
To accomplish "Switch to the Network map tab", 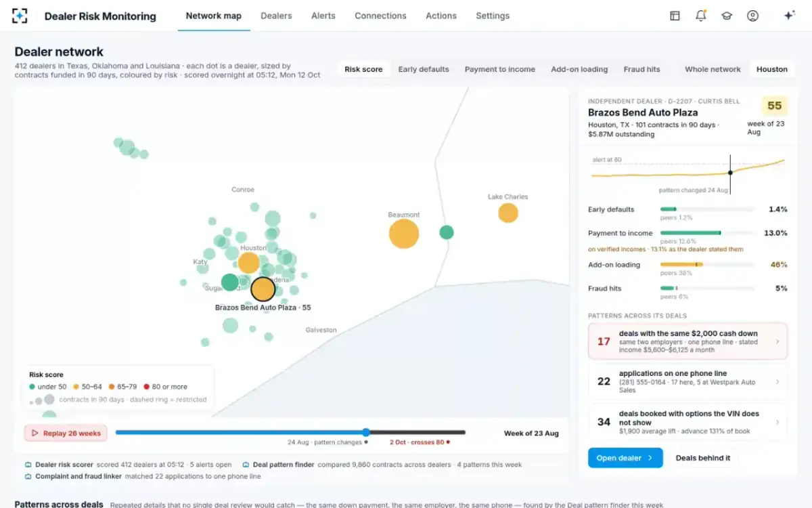I will tap(214, 16).
